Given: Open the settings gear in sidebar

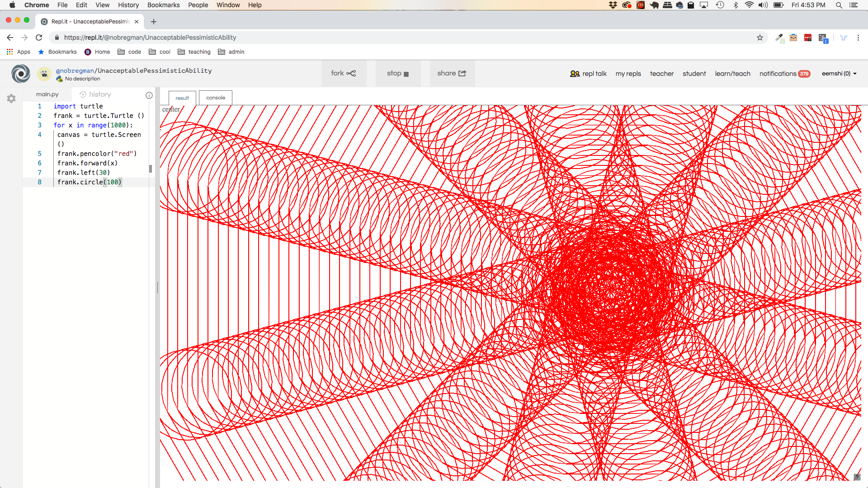Looking at the screenshot, I should click(x=11, y=99).
